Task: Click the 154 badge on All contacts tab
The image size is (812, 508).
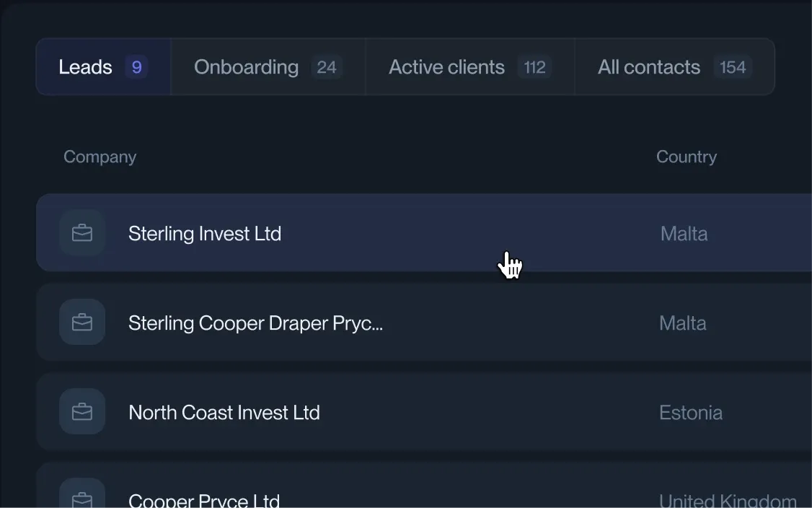Action: tap(733, 66)
